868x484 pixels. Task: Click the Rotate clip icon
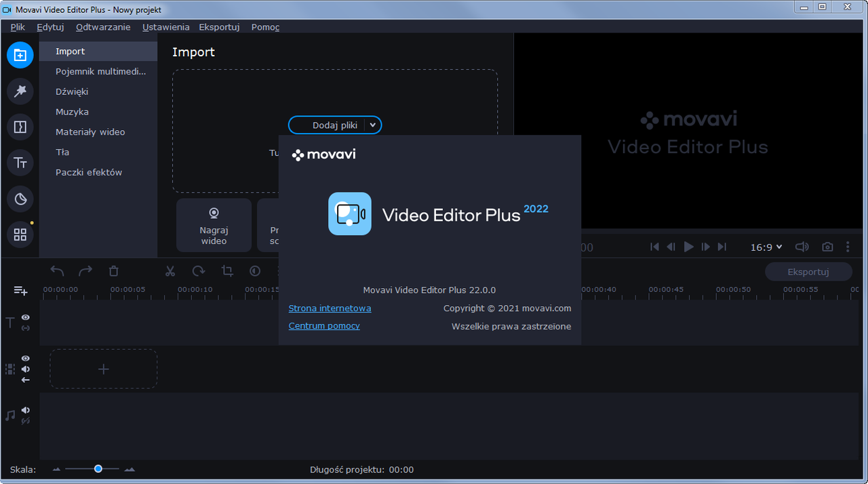tap(199, 271)
